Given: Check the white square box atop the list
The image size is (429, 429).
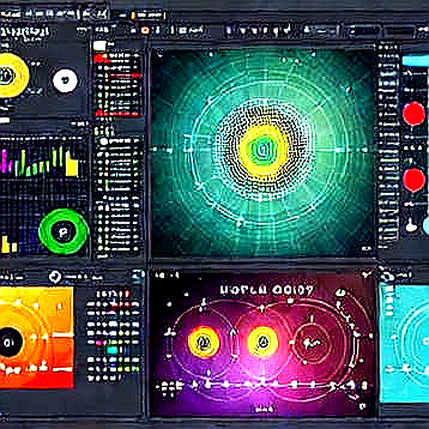Looking at the screenshot, I should click(99, 46).
